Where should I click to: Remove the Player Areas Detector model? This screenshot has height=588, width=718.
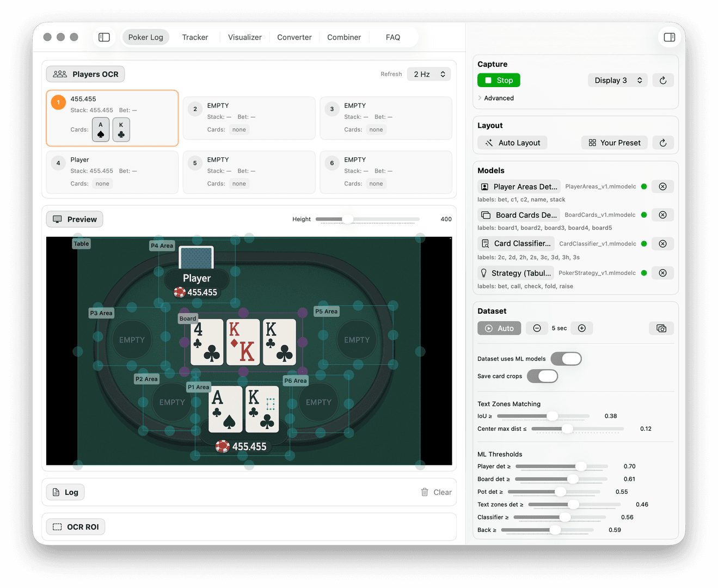(x=662, y=186)
